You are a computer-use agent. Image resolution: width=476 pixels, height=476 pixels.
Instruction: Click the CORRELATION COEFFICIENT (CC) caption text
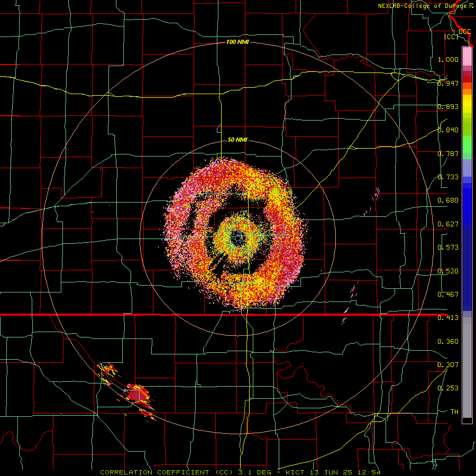pos(167,472)
